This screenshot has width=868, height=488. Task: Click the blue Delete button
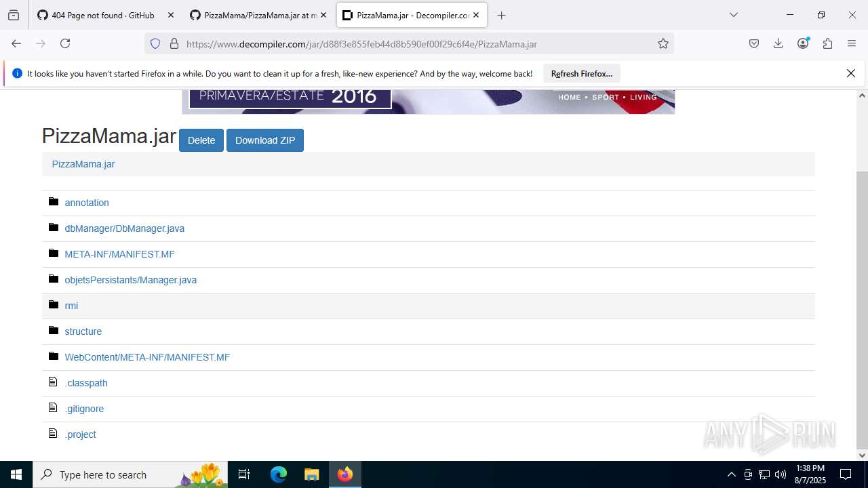[201, 140]
